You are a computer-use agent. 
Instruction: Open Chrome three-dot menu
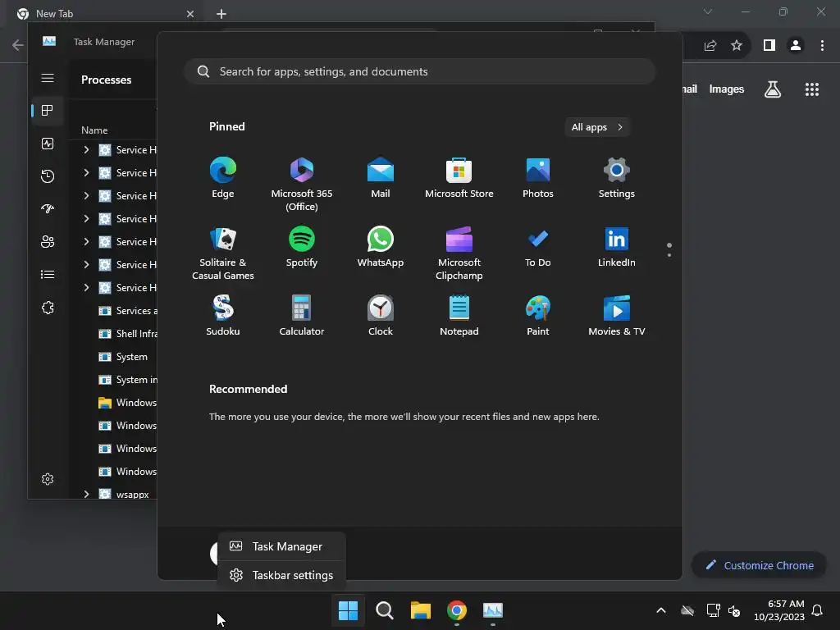[822, 46]
